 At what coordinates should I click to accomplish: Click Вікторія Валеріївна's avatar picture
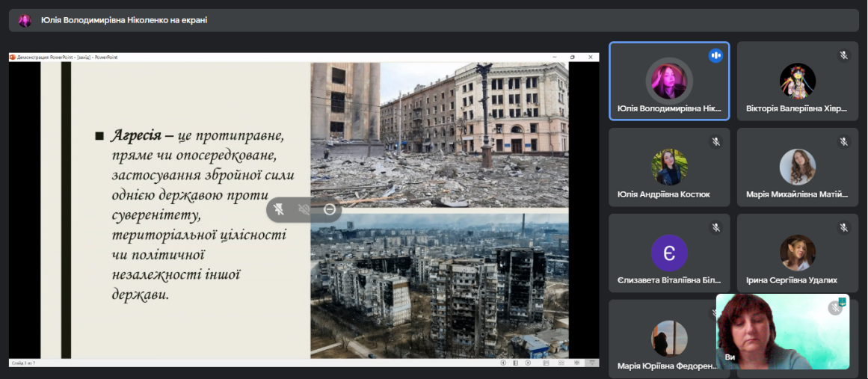point(797,81)
